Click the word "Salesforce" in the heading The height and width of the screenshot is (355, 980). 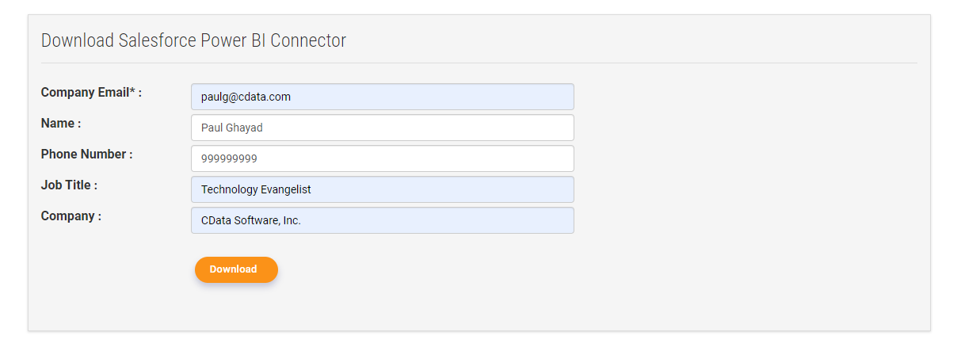click(x=158, y=40)
